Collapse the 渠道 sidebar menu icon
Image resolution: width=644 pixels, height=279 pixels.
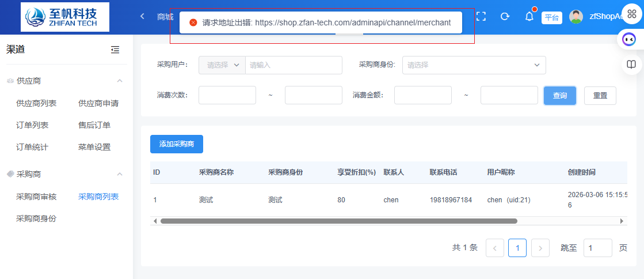point(115,50)
